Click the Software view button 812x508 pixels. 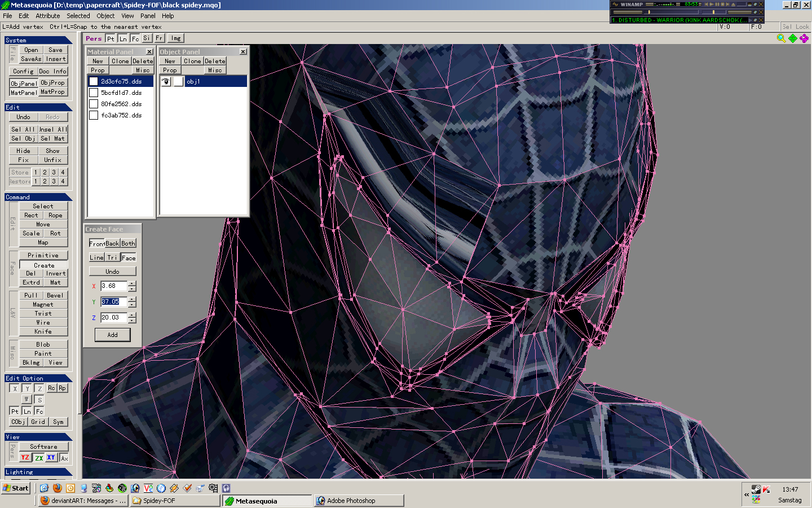[43, 446]
